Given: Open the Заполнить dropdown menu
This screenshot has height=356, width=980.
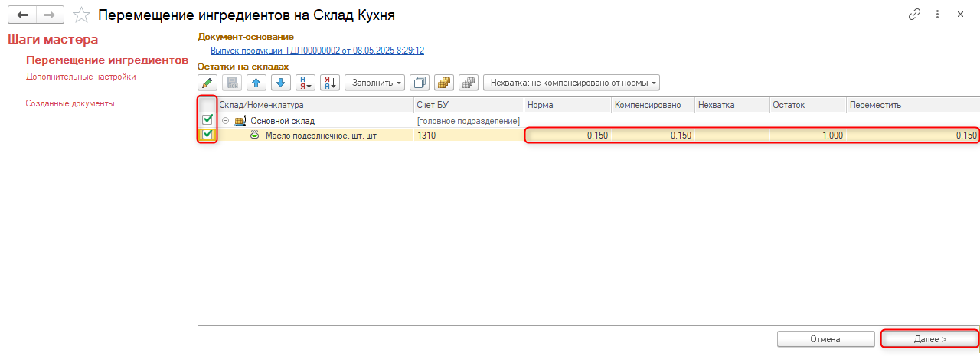Looking at the screenshot, I should point(375,83).
